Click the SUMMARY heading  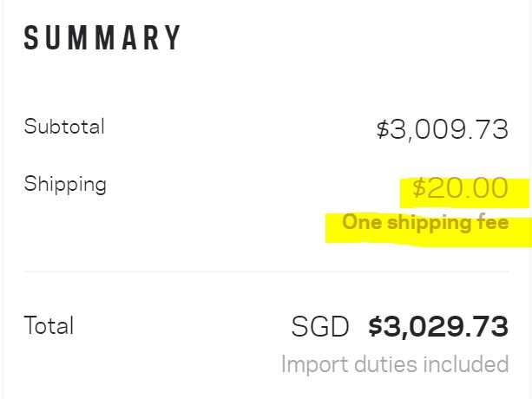[x=102, y=39]
